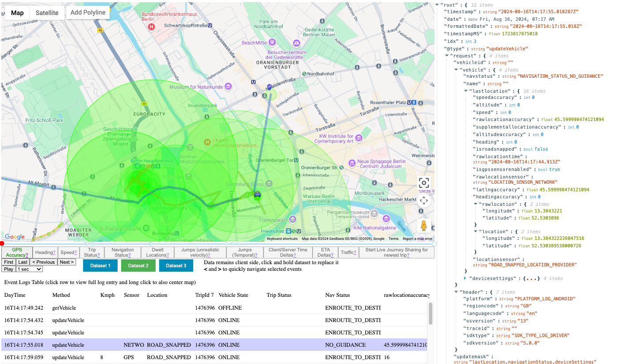Click the BeachMitte place marker icon
The height and width of the screenshot is (364, 622).
pos(272,42)
